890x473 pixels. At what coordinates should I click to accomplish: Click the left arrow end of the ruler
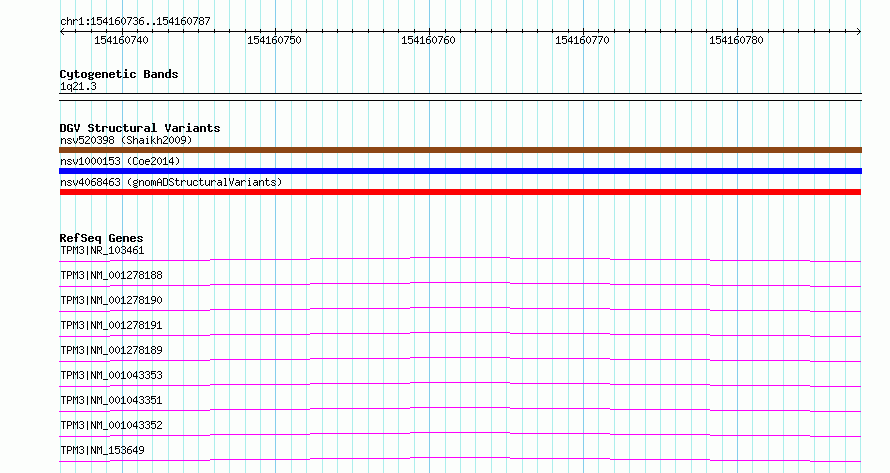pyautogui.click(x=62, y=32)
